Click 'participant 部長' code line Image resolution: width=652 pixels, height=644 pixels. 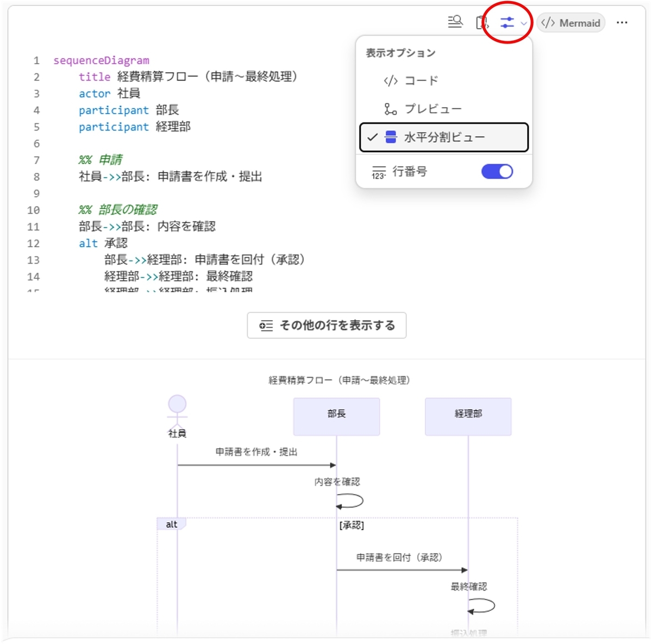point(129,110)
